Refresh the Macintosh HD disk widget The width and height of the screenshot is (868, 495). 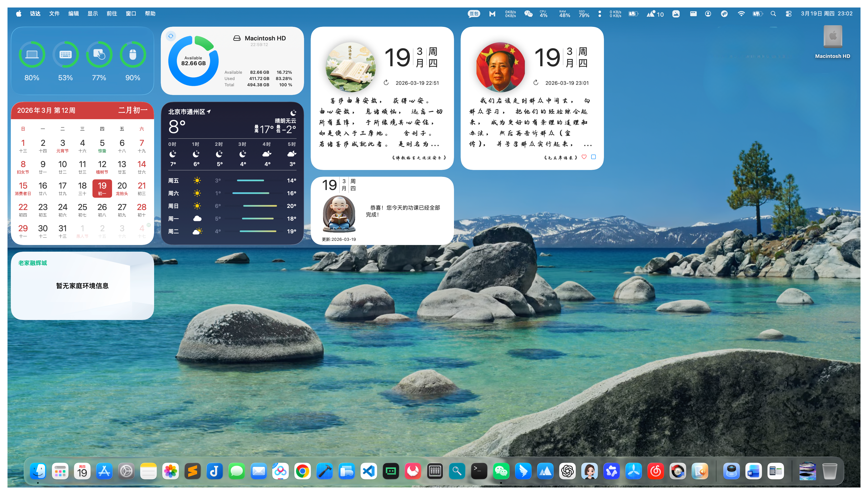click(171, 36)
